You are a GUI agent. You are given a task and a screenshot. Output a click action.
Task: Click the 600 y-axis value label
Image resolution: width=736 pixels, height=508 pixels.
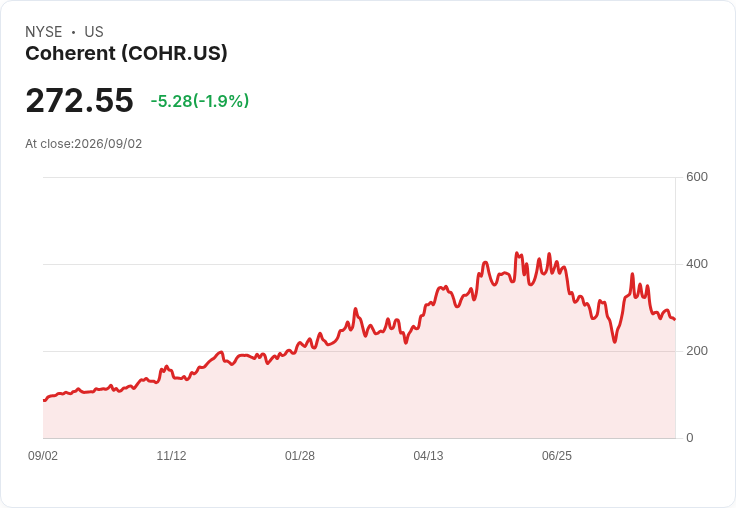[x=697, y=177]
